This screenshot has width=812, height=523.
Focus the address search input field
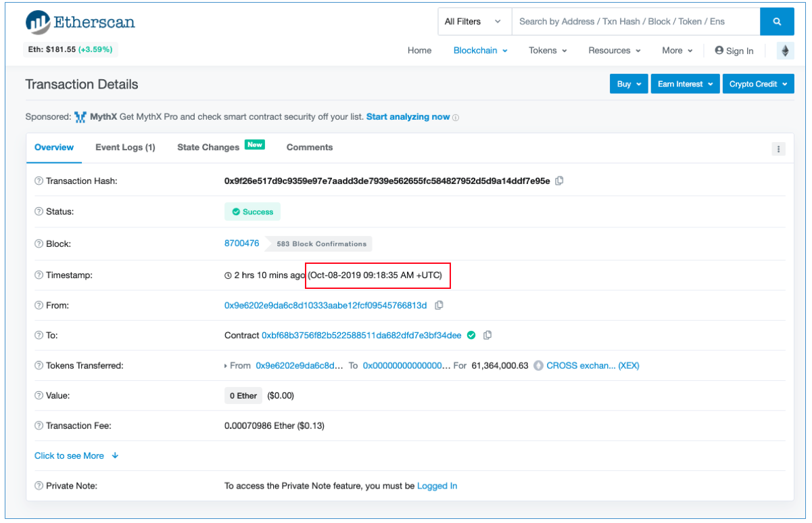click(x=636, y=22)
